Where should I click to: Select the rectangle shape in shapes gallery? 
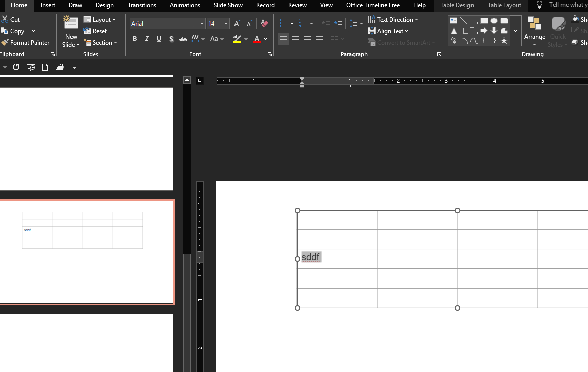click(x=484, y=21)
